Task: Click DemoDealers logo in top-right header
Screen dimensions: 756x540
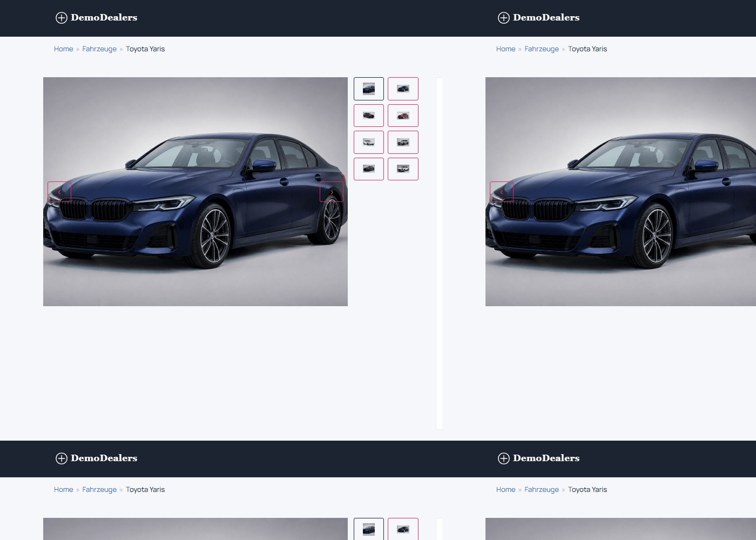Action: 539,18
